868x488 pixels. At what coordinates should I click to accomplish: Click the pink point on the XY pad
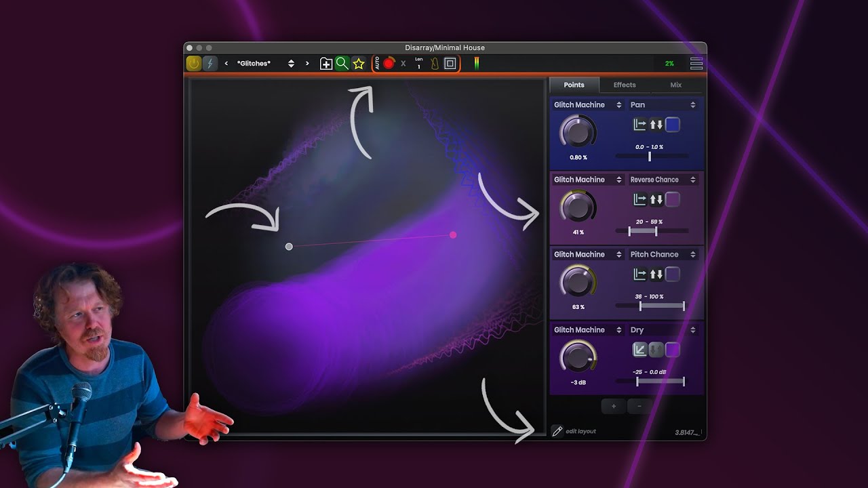[453, 235]
